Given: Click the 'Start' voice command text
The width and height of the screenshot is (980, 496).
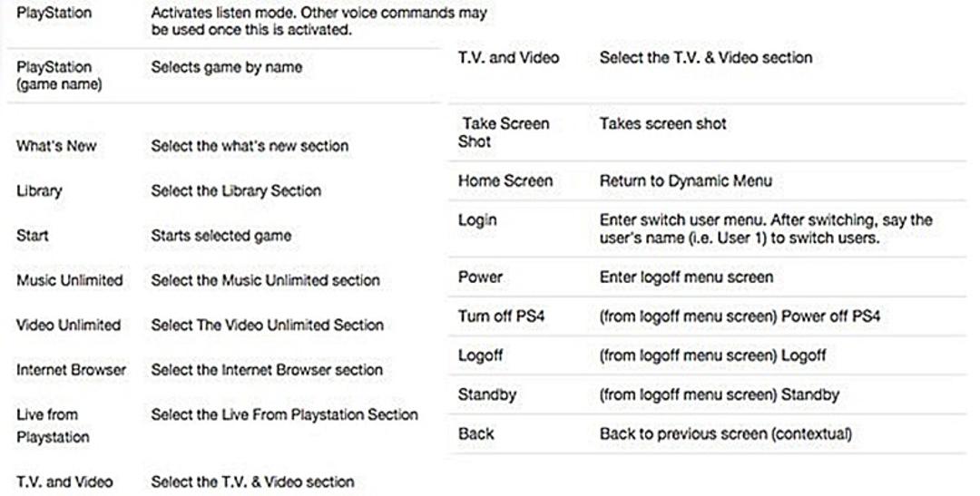Looking at the screenshot, I should (x=33, y=236).
